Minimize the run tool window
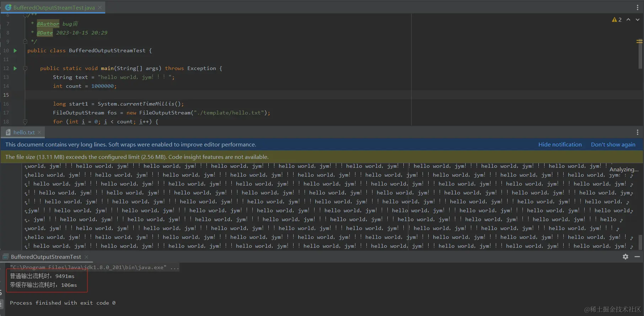The image size is (644, 316). (x=637, y=257)
